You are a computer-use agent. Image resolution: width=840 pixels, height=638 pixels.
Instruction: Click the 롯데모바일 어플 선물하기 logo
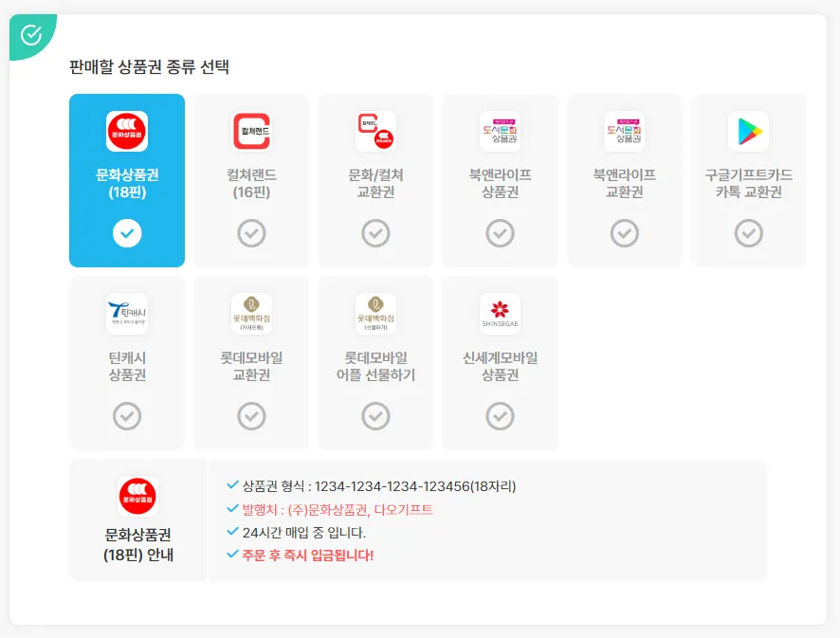[375, 314]
